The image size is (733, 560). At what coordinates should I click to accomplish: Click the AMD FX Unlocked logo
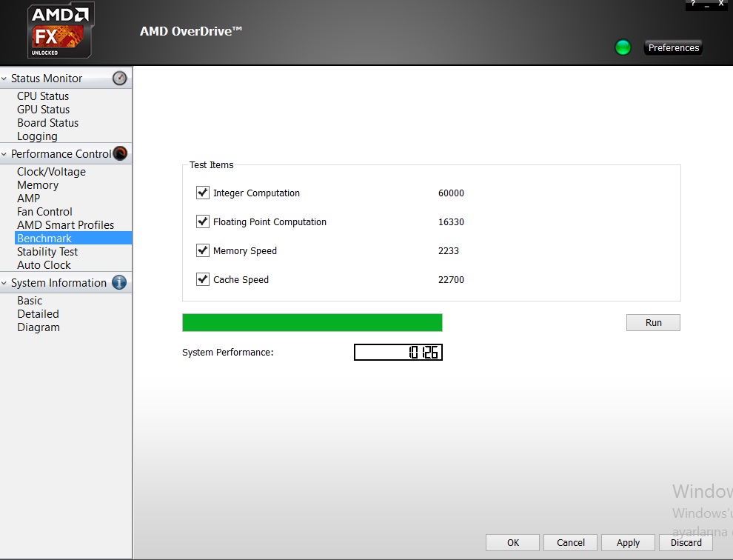[60, 30]
